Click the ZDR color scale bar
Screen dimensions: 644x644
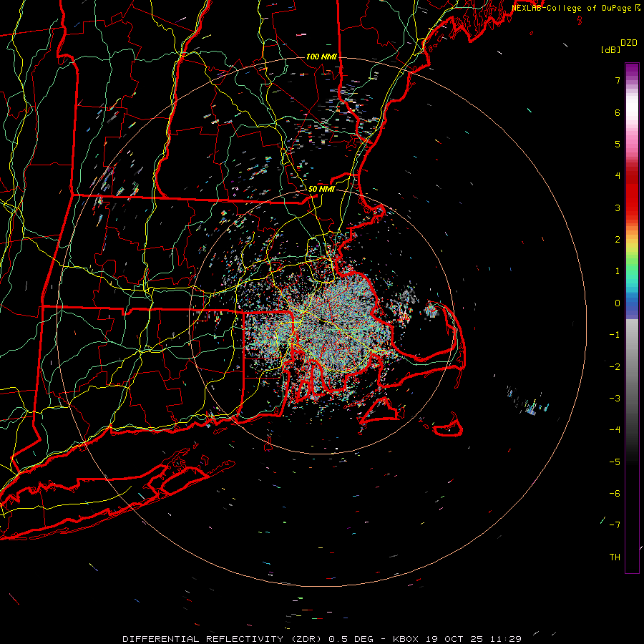632,318
